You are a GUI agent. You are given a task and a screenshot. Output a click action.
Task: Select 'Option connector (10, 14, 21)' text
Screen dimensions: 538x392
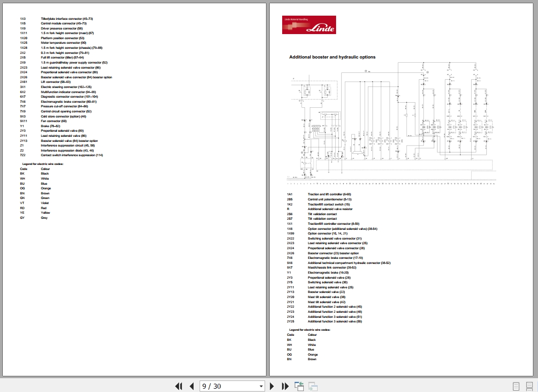point(328,234)
